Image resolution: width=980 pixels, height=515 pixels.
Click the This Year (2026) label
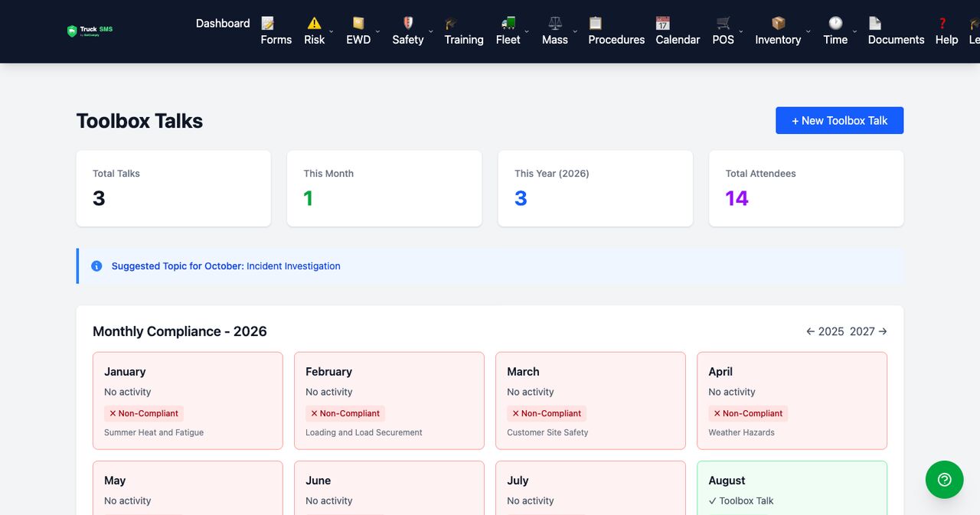552,174
